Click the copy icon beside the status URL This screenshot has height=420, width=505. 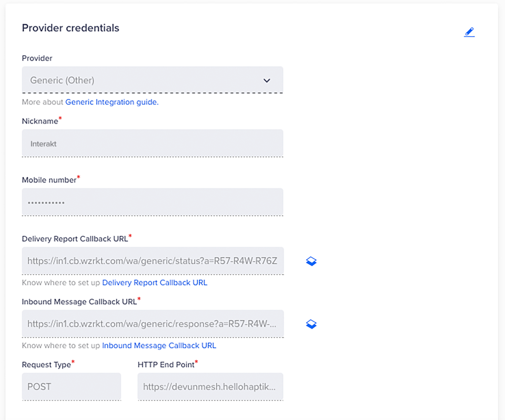(x=311, y=261)
